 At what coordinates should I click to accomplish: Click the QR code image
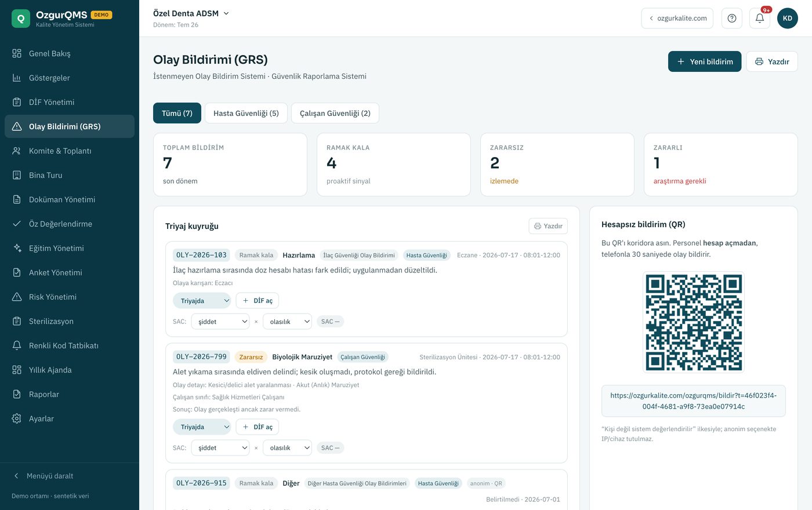(x=694, y=322)
